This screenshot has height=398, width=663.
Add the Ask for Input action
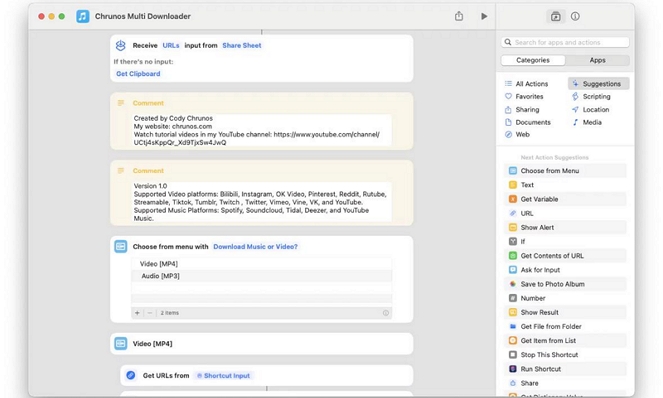(565, 270)
